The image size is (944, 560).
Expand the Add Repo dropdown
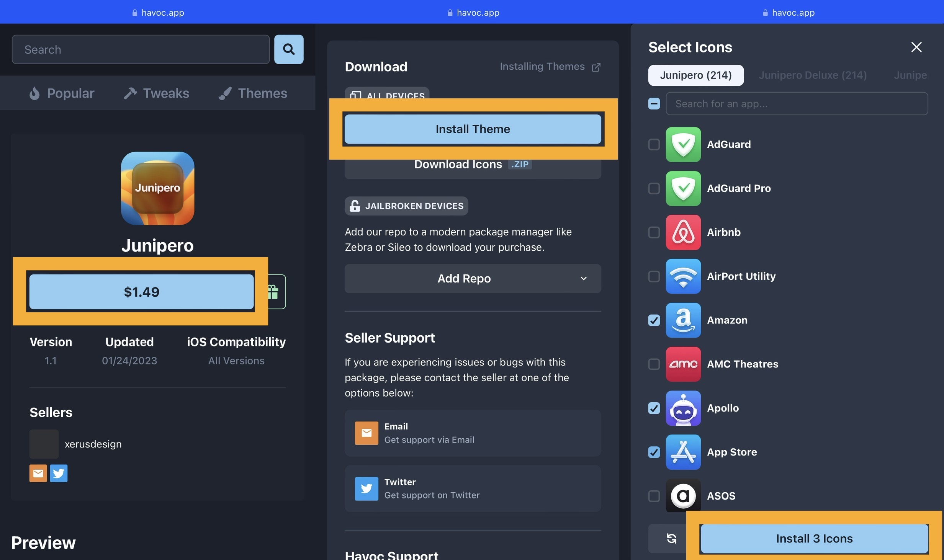[x=473, y=278]
